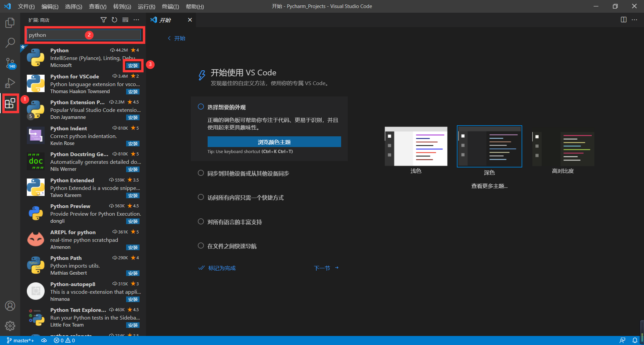
Task: Select the Run and Debug icon
Action: click(10, 83)
